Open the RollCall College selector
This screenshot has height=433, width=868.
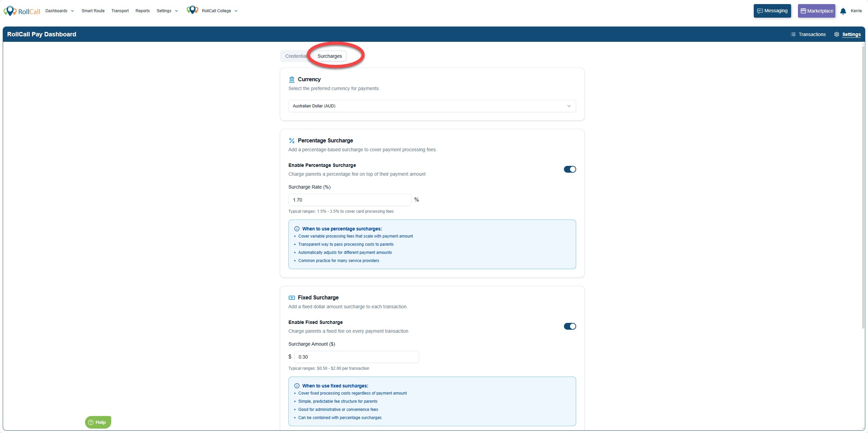coord(219,11)
